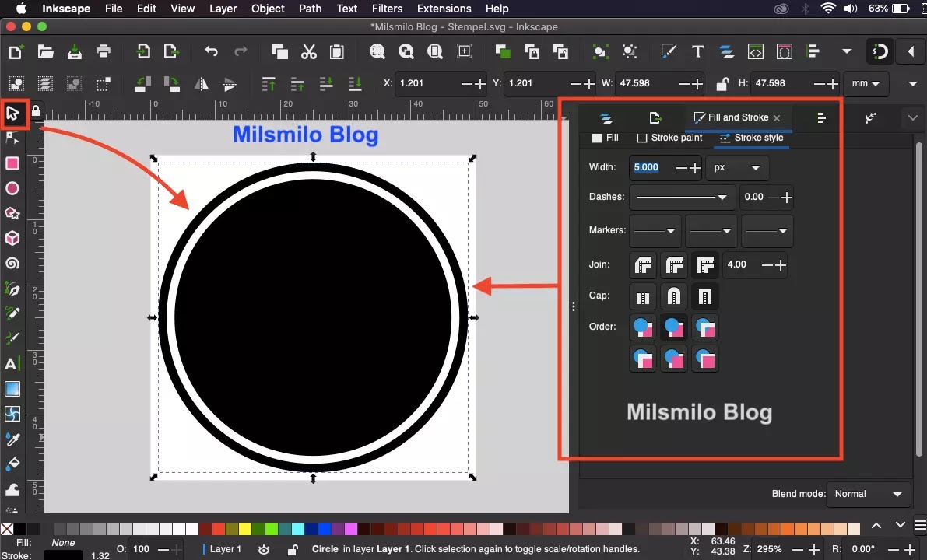Image resolution: width=927 pixels, height=560 pixels.
Task: Close the Fill and Stroke tab
Action: point(777,118)
